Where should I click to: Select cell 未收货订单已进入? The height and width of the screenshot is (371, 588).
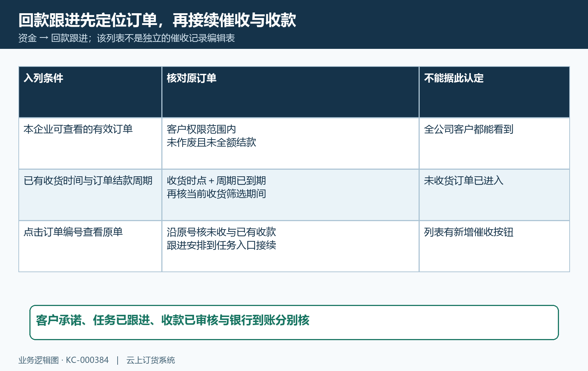[x=494, y=195]
